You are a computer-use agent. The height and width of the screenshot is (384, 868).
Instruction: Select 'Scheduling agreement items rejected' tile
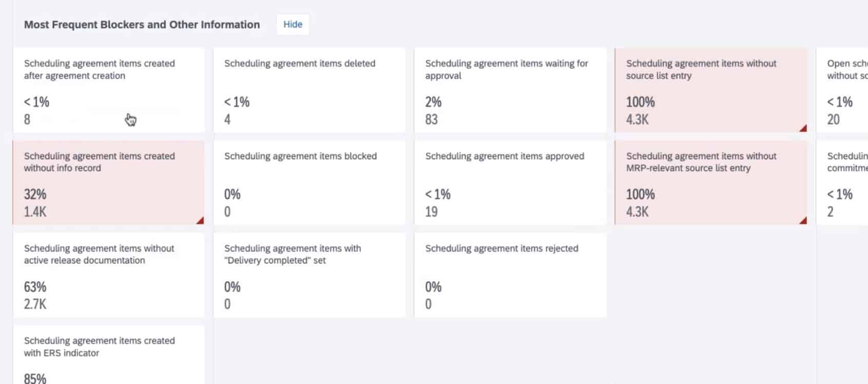[x=510, y=275]
